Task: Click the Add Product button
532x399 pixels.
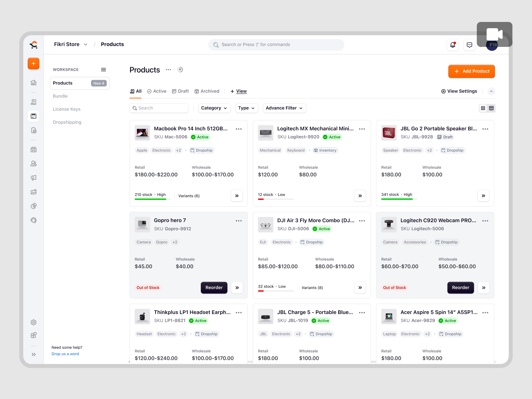Action: (471, 71)
